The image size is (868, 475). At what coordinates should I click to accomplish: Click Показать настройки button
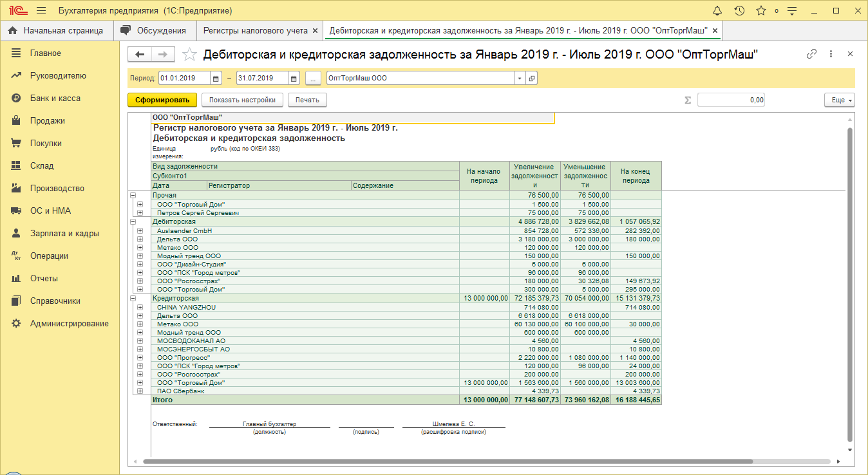click(242, 100)
